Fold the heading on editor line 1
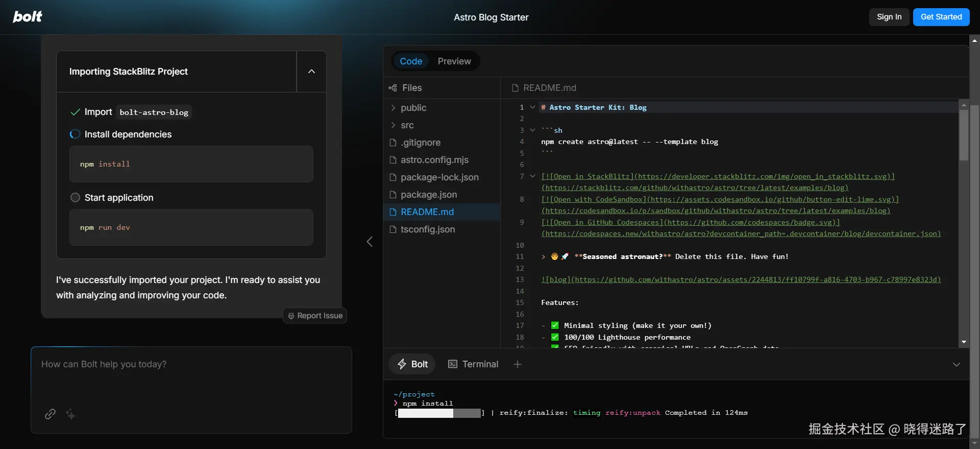Viewport: 980px width, 449px height. point(532,107)
